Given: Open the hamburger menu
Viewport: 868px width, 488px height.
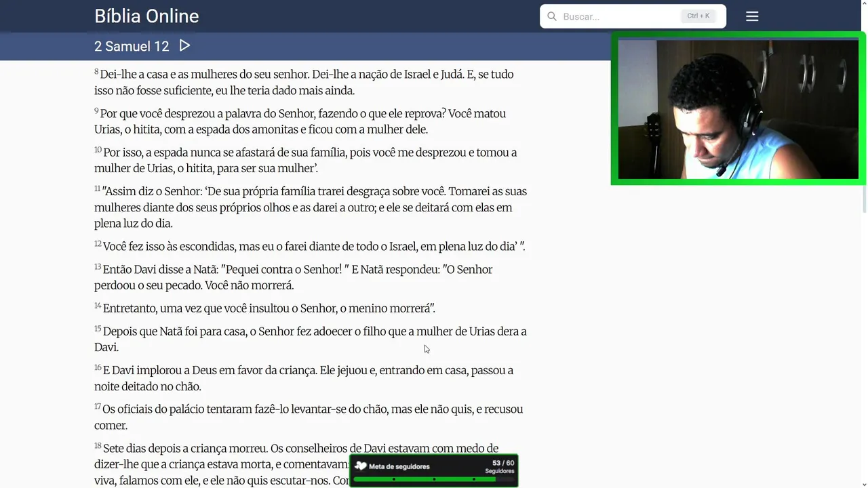Looking at the screenshot, I should tap(752, 16).
